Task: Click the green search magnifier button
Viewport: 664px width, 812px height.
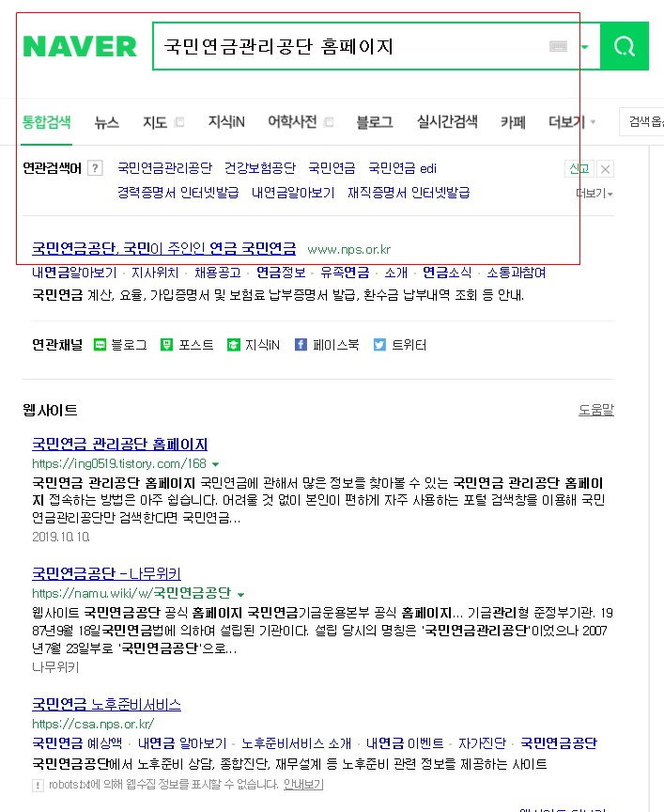Action: [625, 46]
